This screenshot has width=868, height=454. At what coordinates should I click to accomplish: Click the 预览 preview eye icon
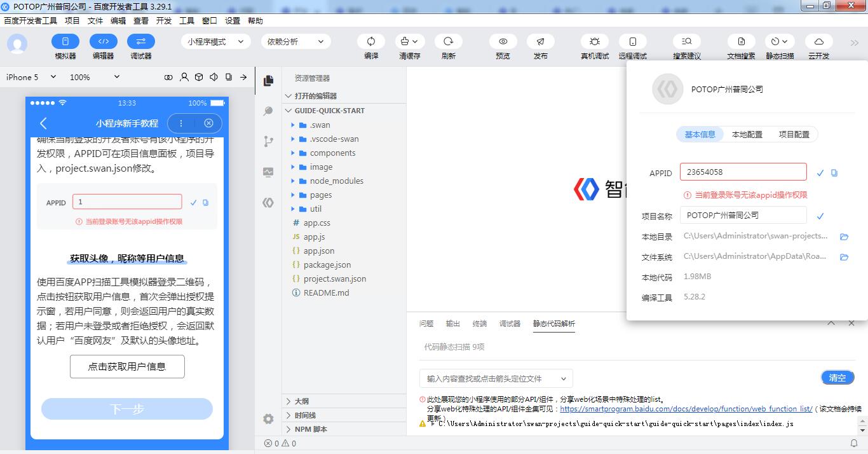coord(503,41)
